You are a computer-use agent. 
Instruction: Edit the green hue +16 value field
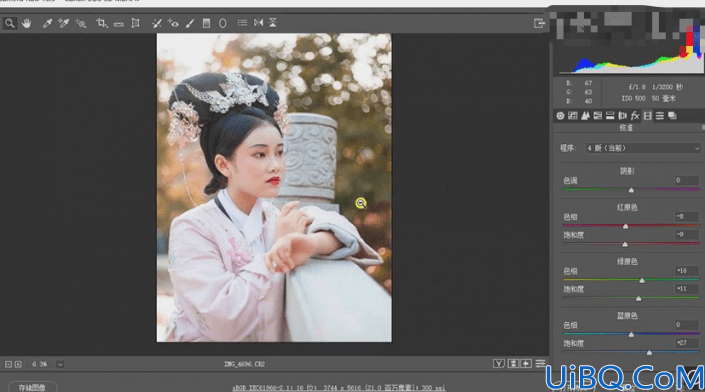click(x=687, y=271)
